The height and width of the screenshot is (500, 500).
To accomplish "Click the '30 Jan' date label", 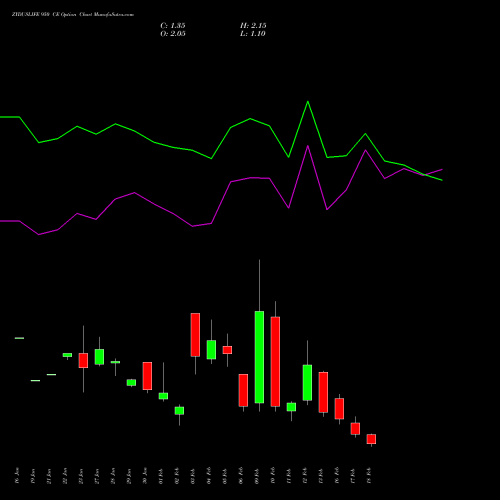I will click(145, 476).
